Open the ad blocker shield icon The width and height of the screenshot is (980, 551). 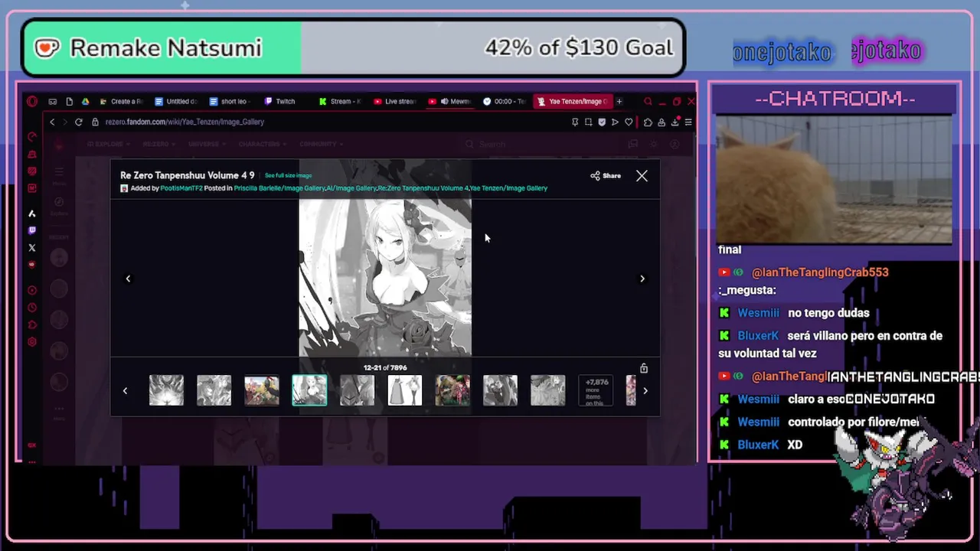602,122
